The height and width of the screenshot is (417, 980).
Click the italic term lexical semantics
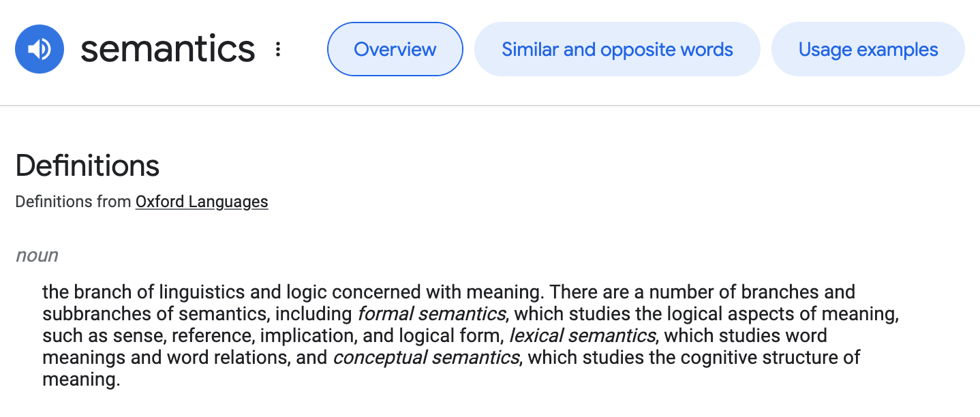[583, 336]
